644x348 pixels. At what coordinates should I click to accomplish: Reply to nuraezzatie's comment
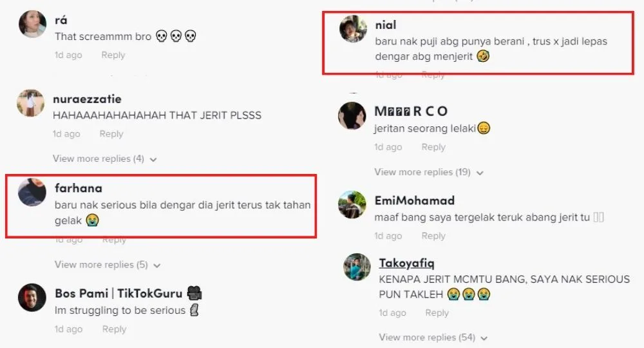click(111, 134)
